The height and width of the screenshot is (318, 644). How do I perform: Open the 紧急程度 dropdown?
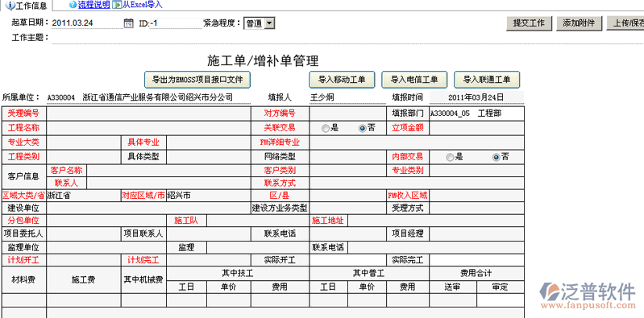tap(260, 23)
